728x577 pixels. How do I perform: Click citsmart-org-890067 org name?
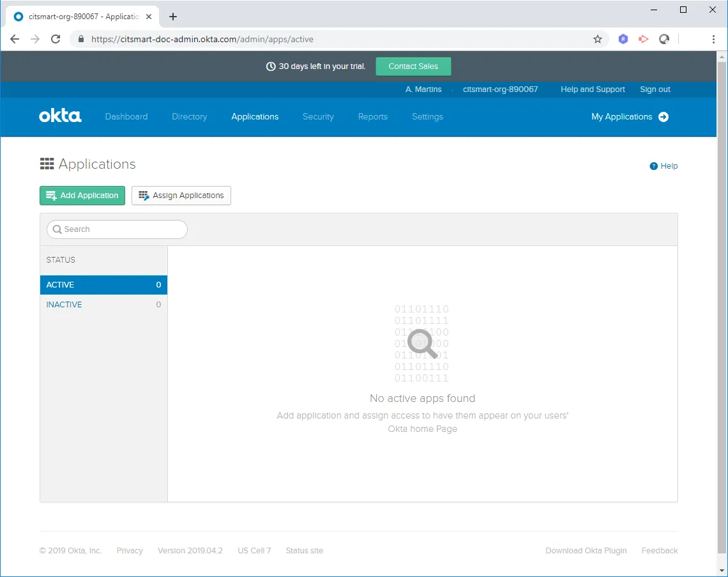(x=501, y=89)
